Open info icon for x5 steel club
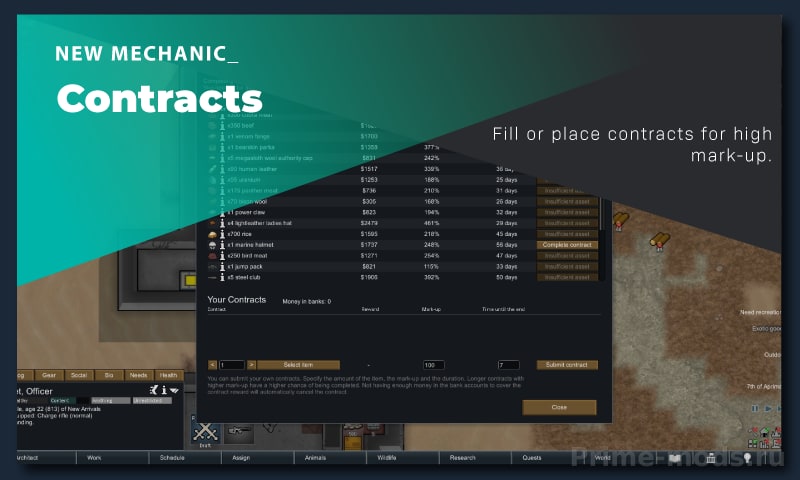800x480 pixels. (x=222, y=277)
